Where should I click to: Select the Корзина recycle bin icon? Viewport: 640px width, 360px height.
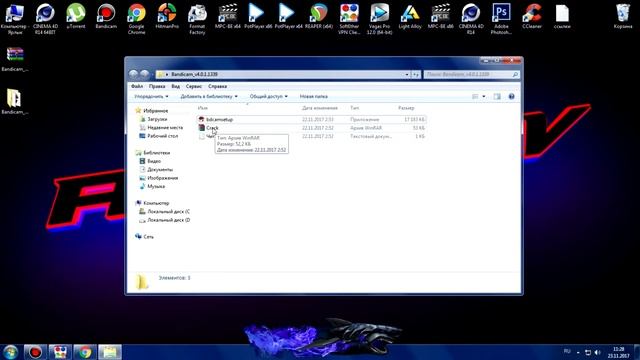(x=623, y=16)
